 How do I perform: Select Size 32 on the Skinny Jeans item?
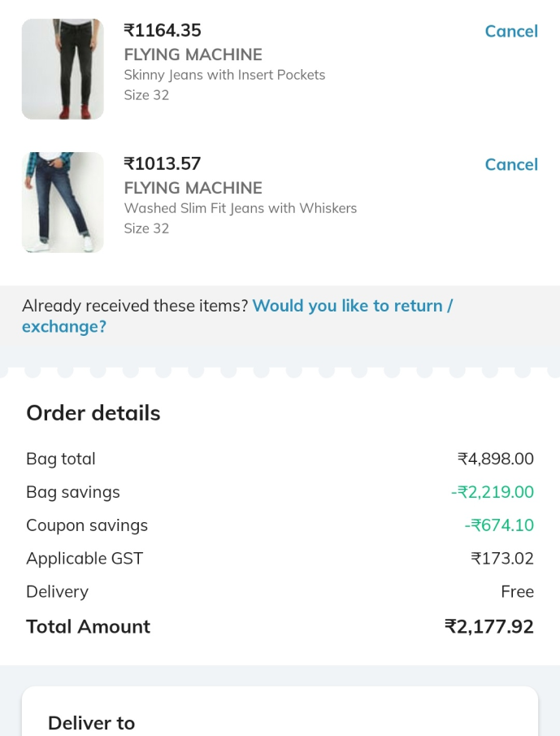pos(146,94)
